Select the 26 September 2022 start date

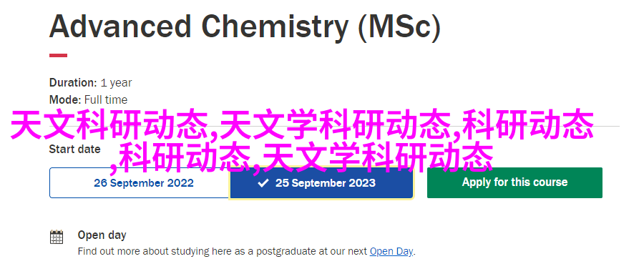(x=140, y=183)
